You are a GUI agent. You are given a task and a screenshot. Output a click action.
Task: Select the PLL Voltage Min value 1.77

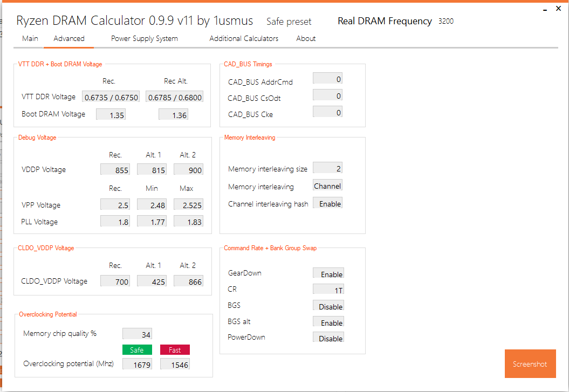tap(152, 222)
